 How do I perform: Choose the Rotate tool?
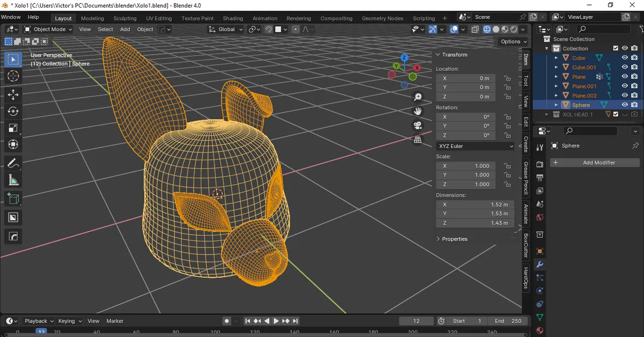[14, 111]
